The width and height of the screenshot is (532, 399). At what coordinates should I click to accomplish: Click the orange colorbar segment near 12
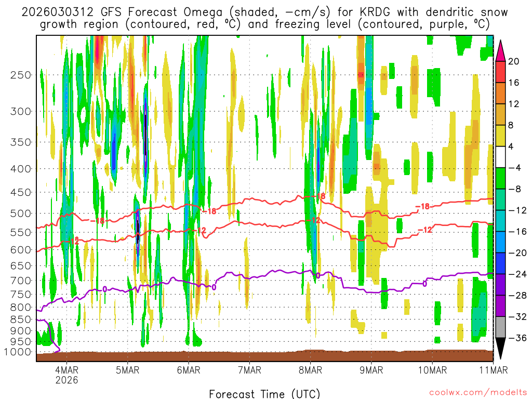pyautogui.click(x=500, y=94)
